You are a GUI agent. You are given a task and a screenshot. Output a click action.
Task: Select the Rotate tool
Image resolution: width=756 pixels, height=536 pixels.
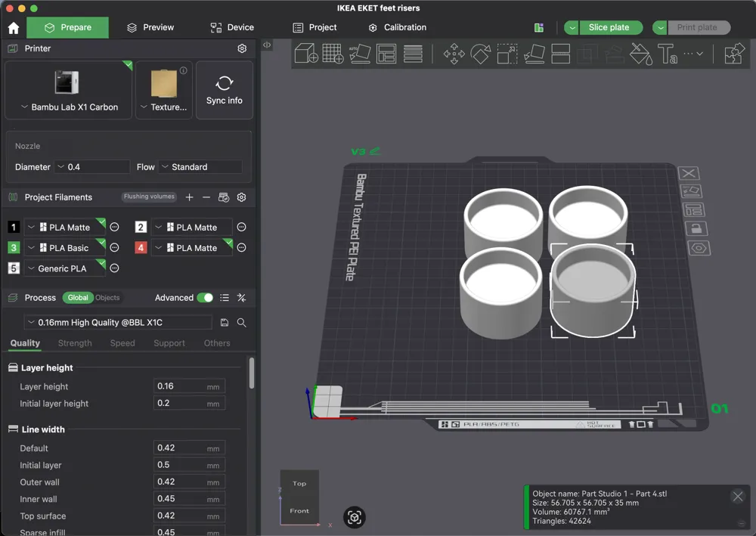coord(481,54)
